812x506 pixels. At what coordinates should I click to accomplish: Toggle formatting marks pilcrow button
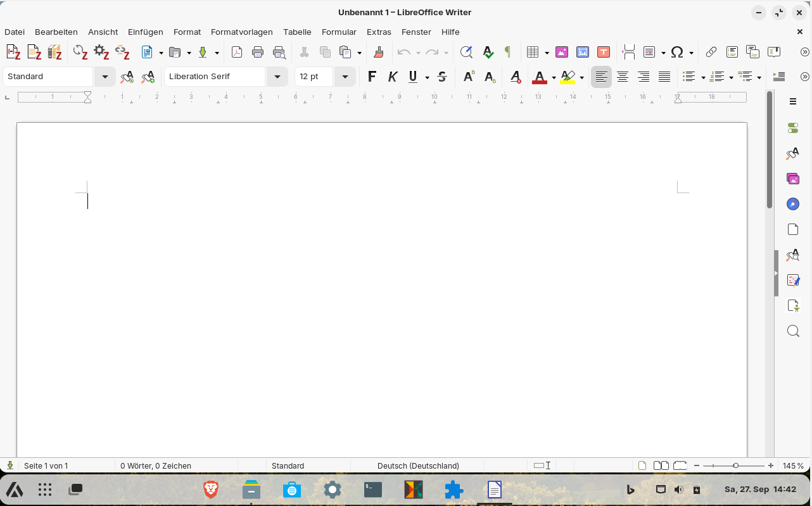pos(507,53)
